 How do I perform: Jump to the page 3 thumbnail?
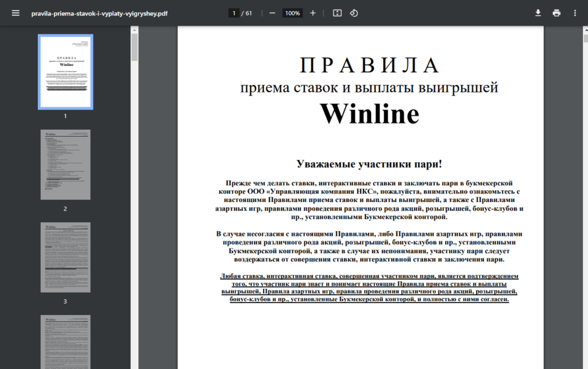(65, 257)
